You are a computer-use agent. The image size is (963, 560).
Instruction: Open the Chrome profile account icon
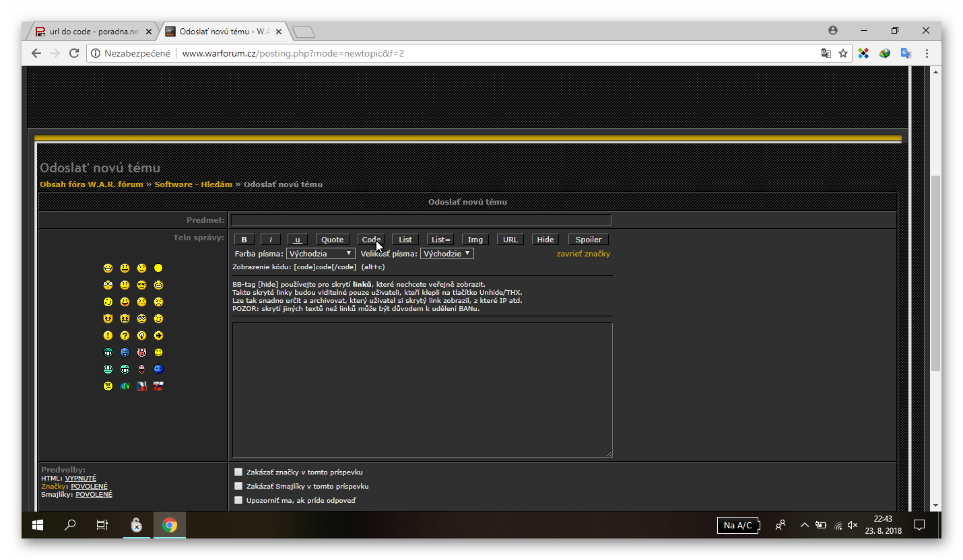click(x=833, y=30)
